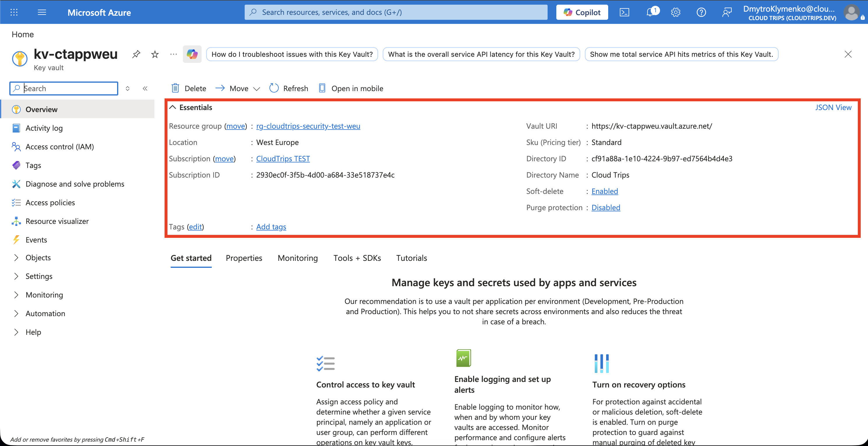Click the Refresh icon
This screenshot has width=868, height=446.
coord(274,88)
